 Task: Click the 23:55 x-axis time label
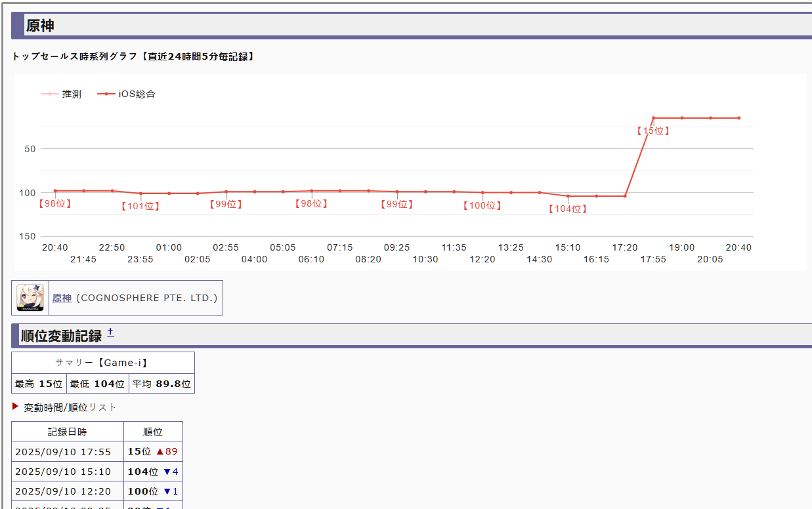[140, 259]
